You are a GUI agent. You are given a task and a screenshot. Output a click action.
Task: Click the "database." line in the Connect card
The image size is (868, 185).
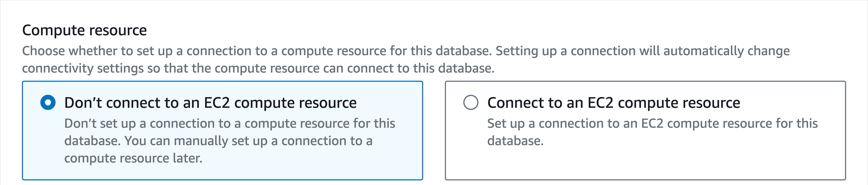click(x=515, y=141)
